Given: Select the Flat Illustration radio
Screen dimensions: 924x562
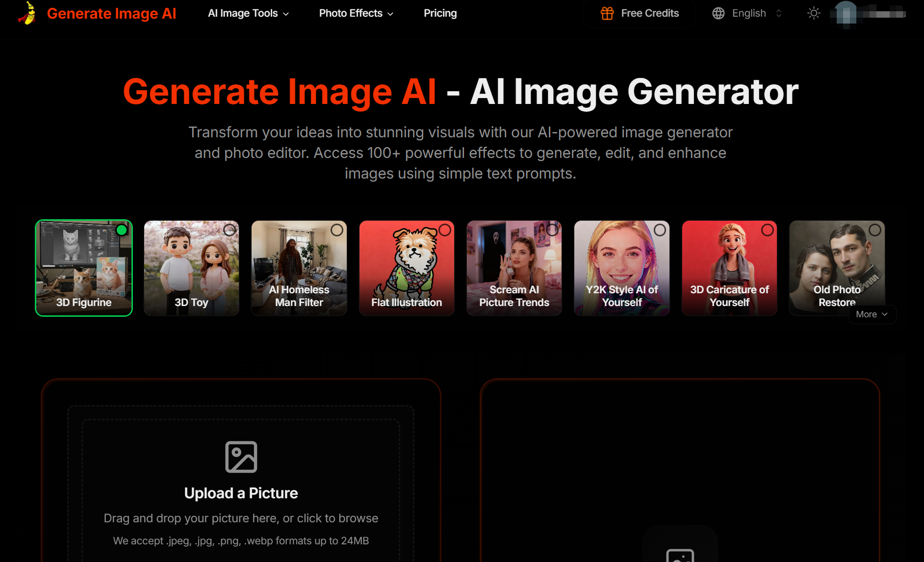Looking at the screenshot, I should tap(445, 230).
